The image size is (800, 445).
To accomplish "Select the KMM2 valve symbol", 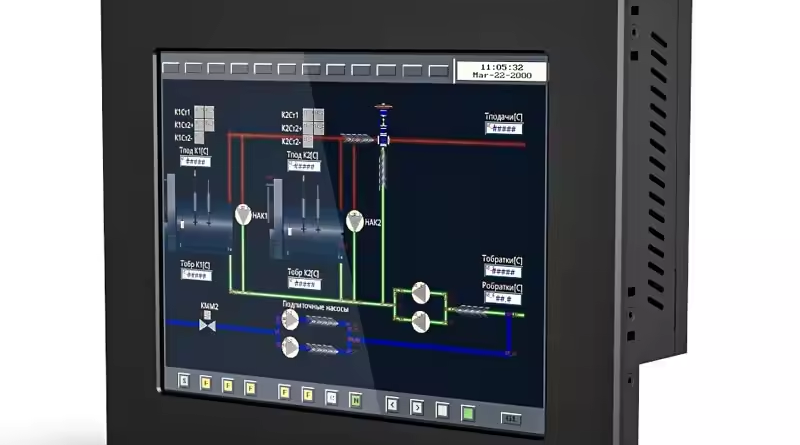I will pyautogui.click(x=208, y=324).
